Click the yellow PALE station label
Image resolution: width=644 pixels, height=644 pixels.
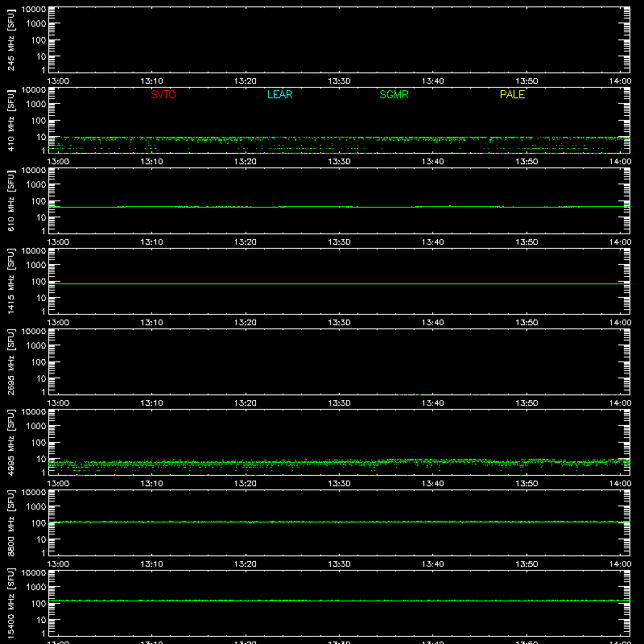click(512, 94)
